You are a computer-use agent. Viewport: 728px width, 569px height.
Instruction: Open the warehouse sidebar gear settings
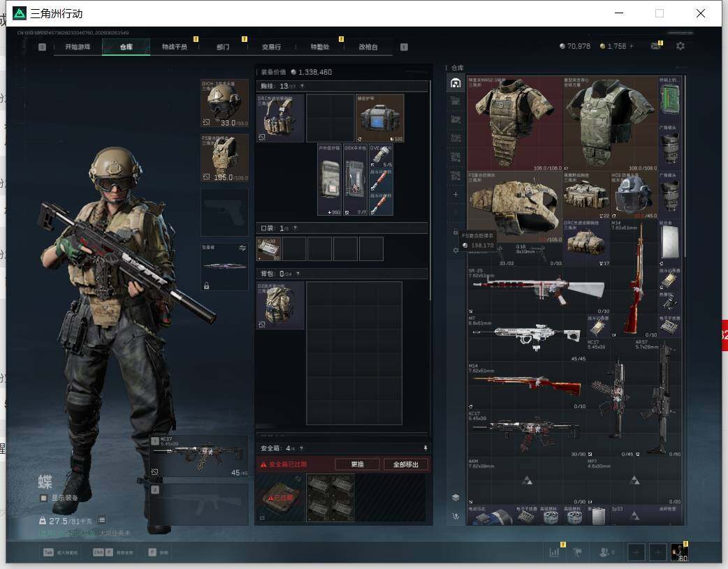pyautogui.click(x=456, y=250)
